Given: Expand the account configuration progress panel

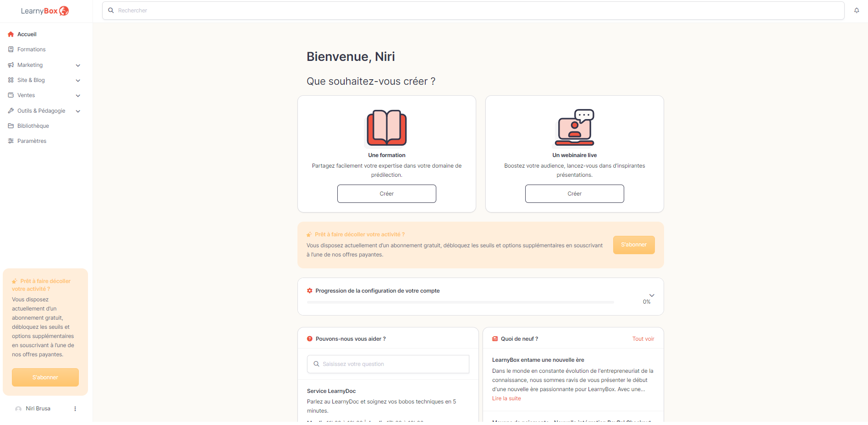Looking at the screenshot, I should click(x=651, y=295).
